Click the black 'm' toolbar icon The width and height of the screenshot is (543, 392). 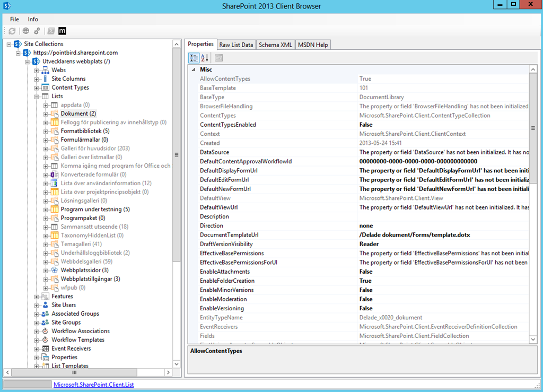coord(62,31)
